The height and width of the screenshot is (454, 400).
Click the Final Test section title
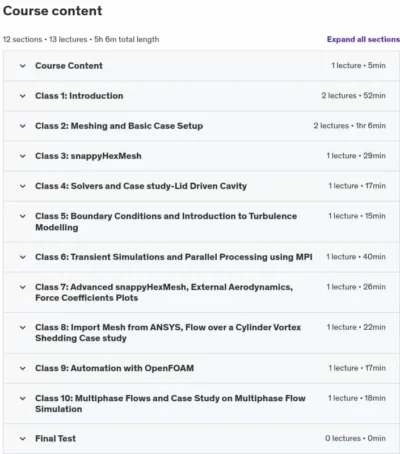55,439
